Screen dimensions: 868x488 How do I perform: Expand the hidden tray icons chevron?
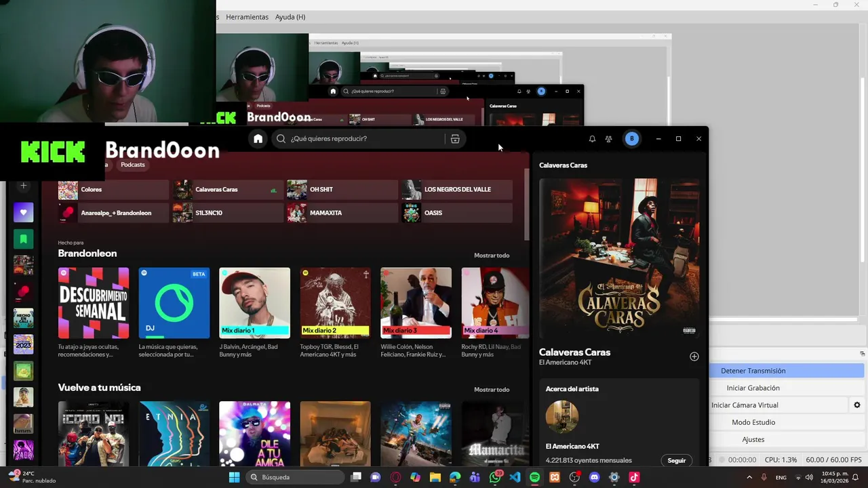point(749,477)
